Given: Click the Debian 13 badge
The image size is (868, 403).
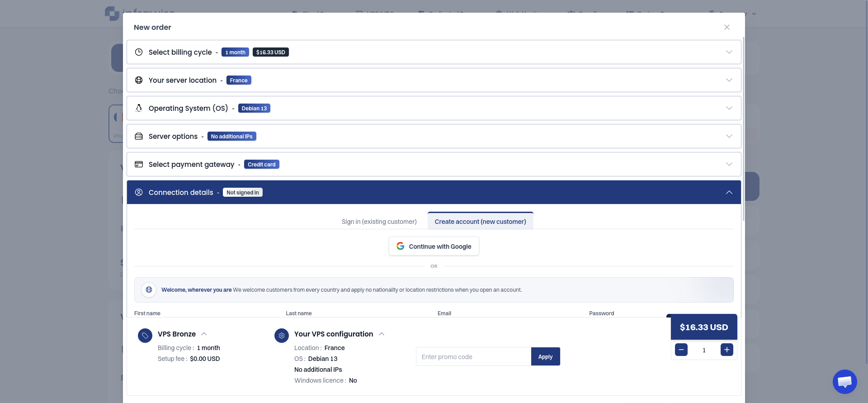Looking at the screenshot, I should pos(254,109).
